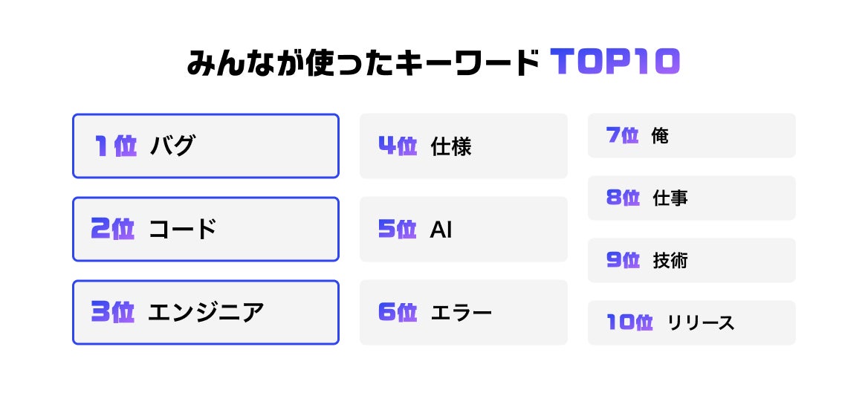This screenshot has height=393, width=868.
Task: Click the 10位 rank label
Action: [x=630, y=322]
